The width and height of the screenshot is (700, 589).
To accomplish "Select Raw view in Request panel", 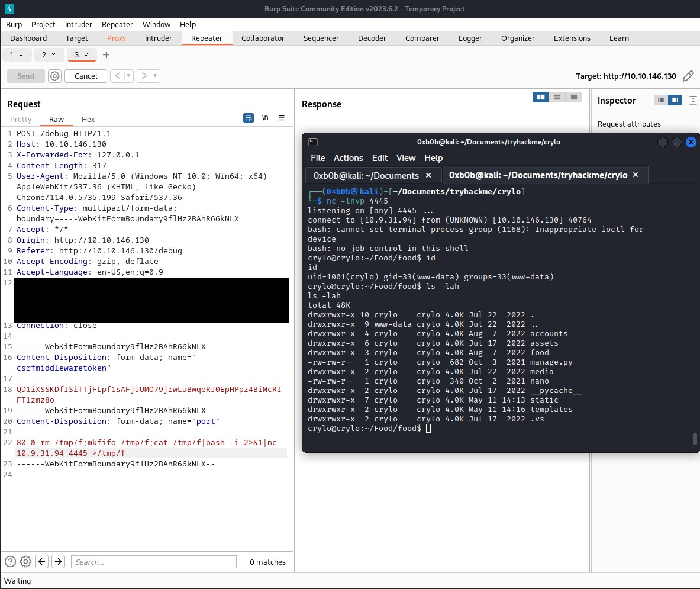I will [57, 119].
